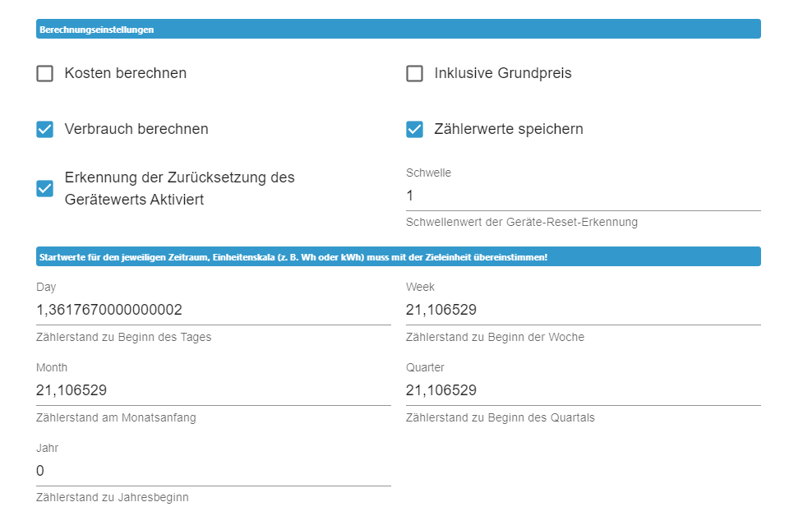This screenshot has height=516, width=812.
Task: Click the 'Schwellenwert der Geräte-Reset-Erkennung' hint text
Action: coord(521,222)
